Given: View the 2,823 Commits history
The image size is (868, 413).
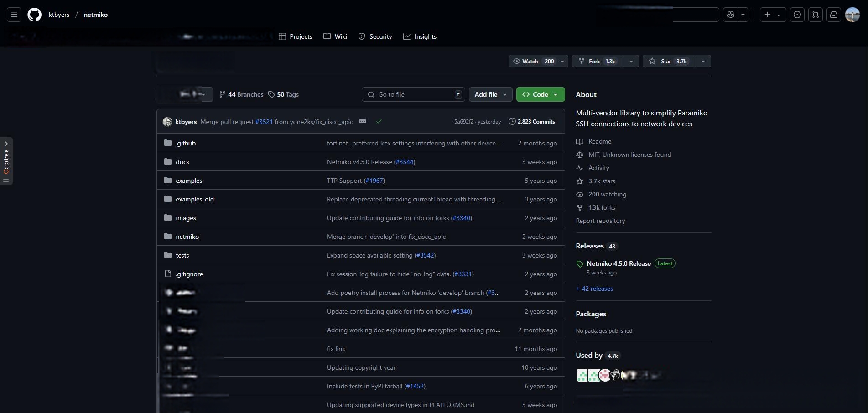Looking at the screenshot, I should [532, 121].
